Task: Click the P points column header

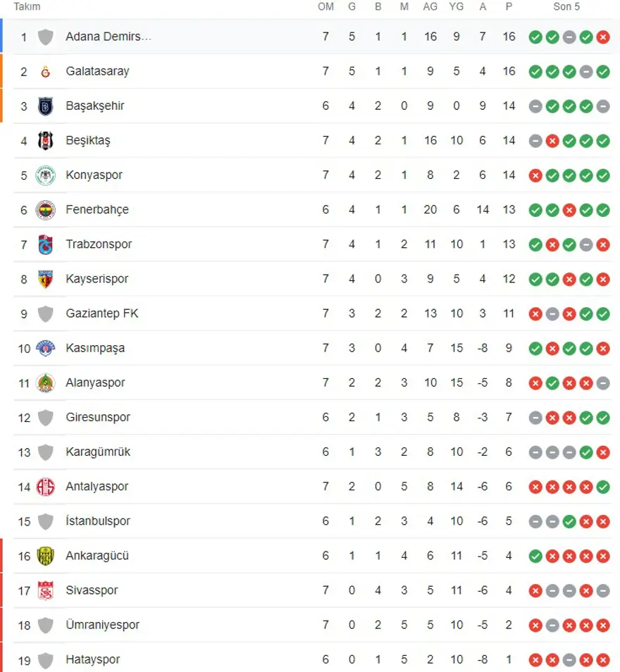Action: point(509,7)
